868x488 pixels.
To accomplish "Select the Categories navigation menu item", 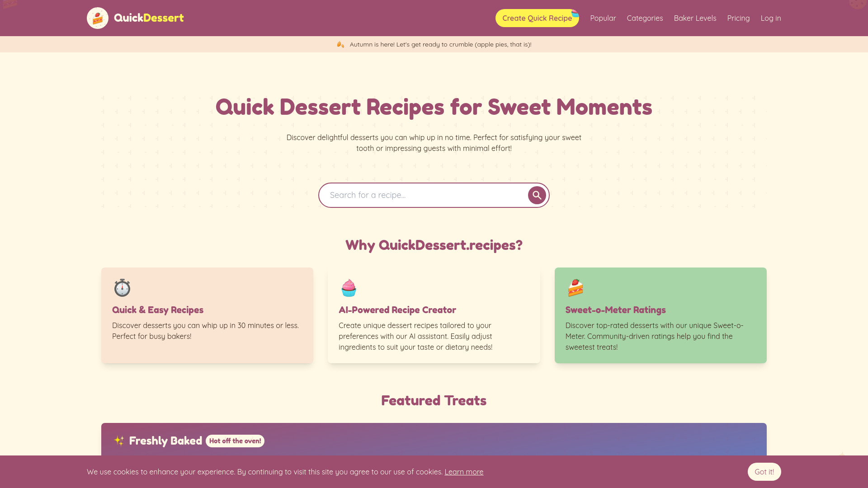I will click(644, 18).
